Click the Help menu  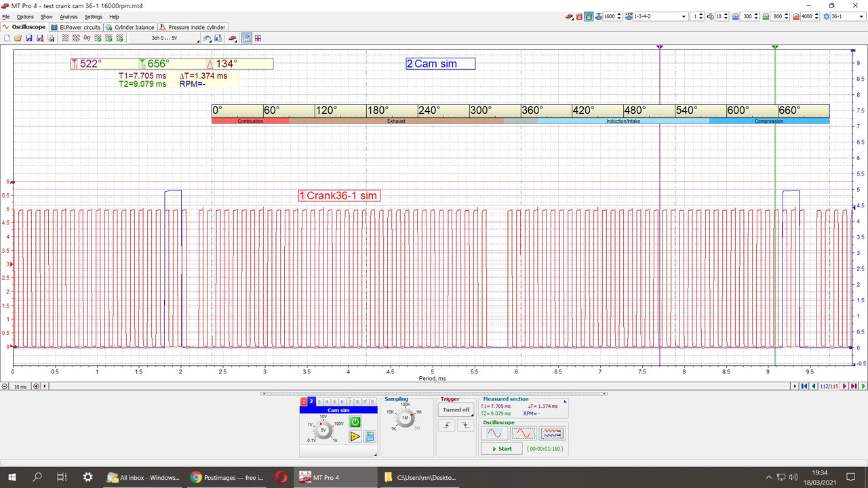click(114, 16)
